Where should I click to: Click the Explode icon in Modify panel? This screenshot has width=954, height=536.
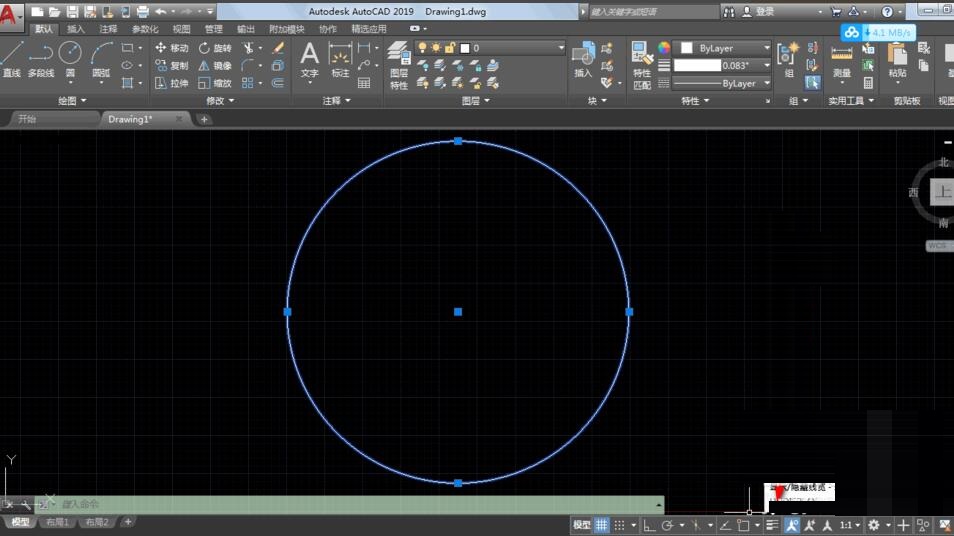coord(278,65)
